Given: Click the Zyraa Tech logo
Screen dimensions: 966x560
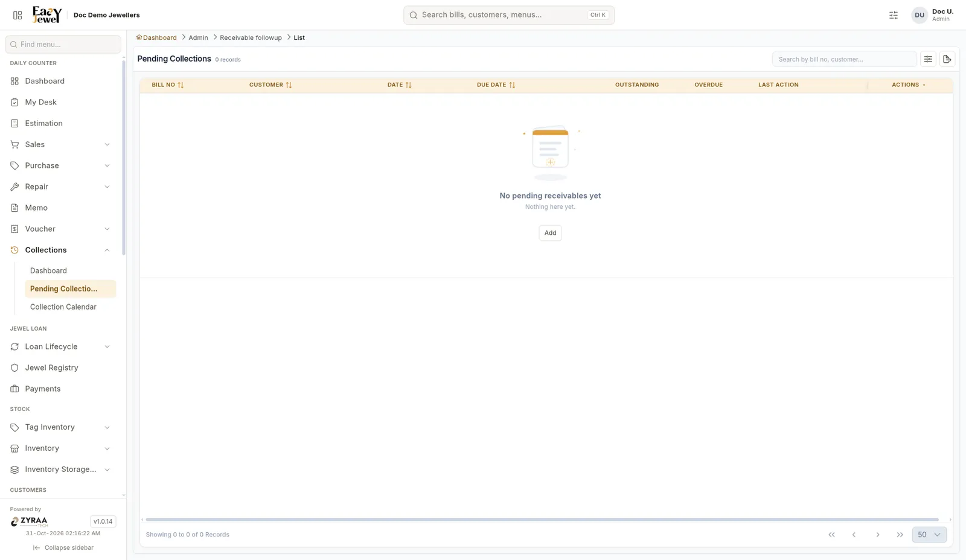Looking at the screenshot, I should [x=29, y=521].
